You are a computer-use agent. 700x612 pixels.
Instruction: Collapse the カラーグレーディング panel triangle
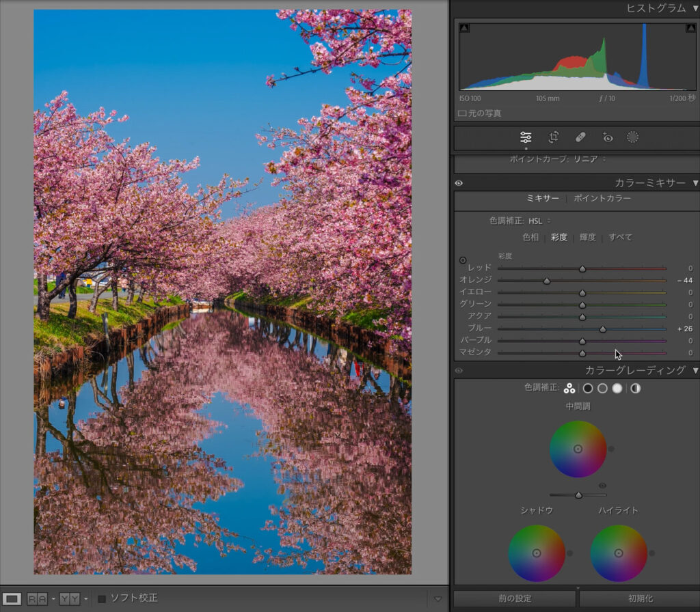695,370
